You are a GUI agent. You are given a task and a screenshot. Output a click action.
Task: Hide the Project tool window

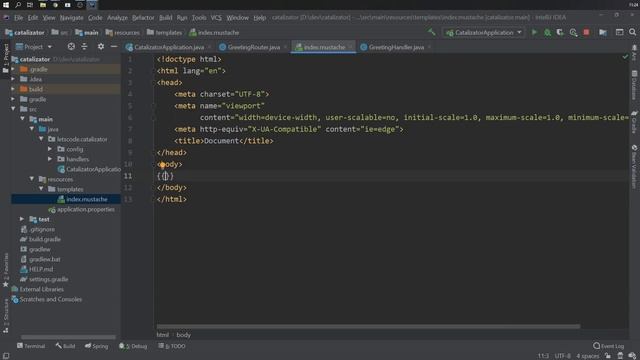[114, 47]
